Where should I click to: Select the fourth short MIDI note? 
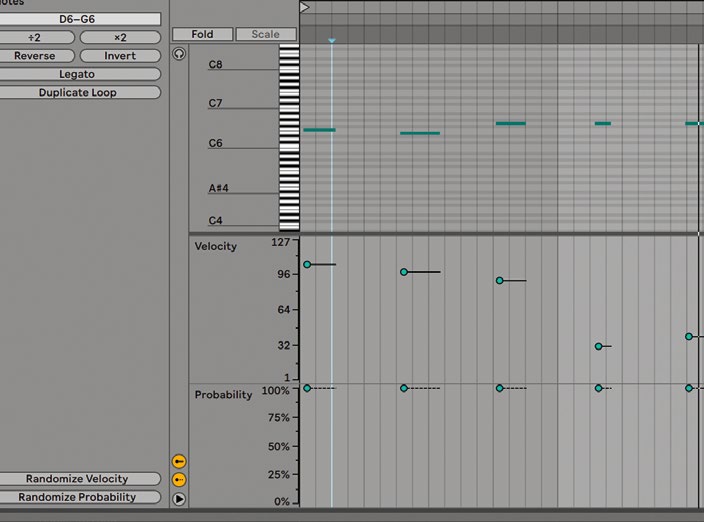coord(603,123)
